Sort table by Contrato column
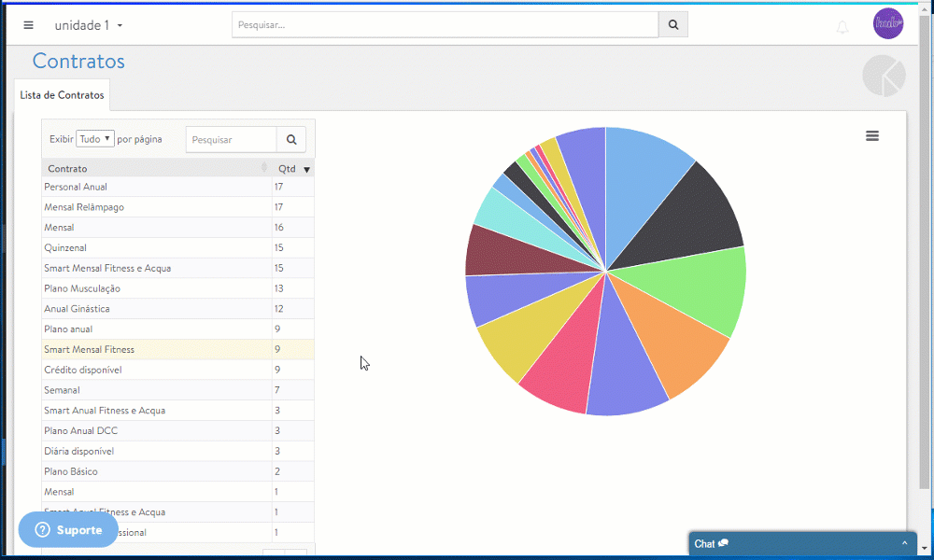Image resolution: width=934 pixels, height=560 pixels. point(156,169)
